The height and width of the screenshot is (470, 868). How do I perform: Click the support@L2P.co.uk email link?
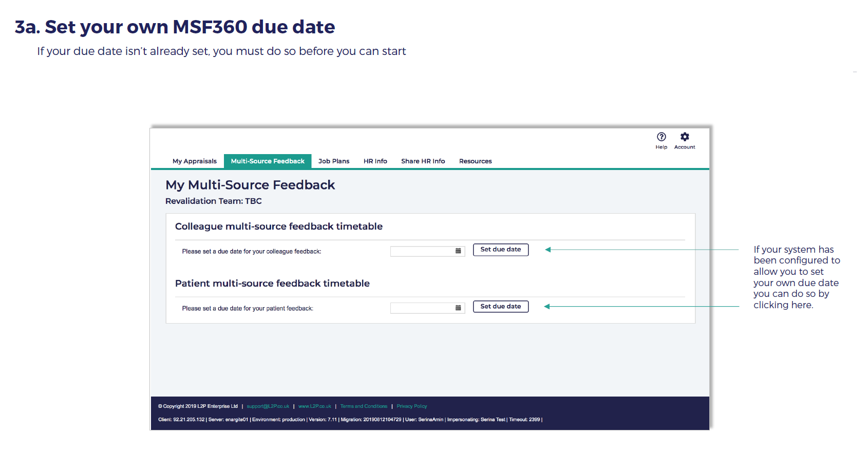pos(268,406)
